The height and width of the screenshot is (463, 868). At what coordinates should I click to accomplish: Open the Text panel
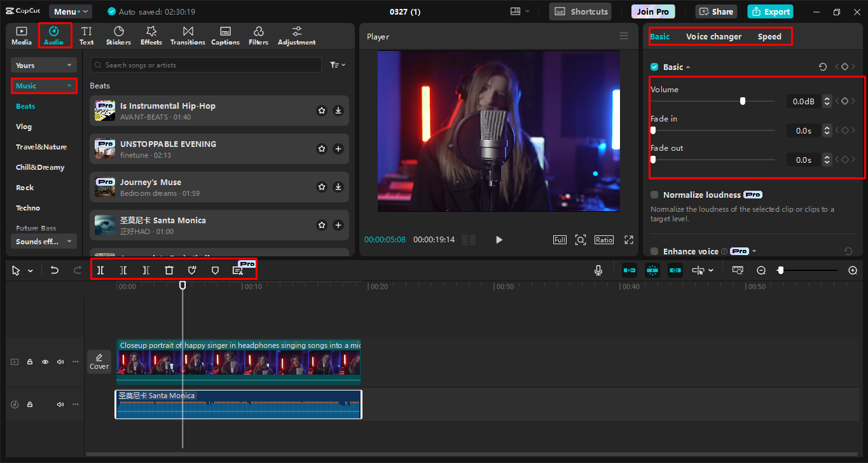[x=86, y=36]
